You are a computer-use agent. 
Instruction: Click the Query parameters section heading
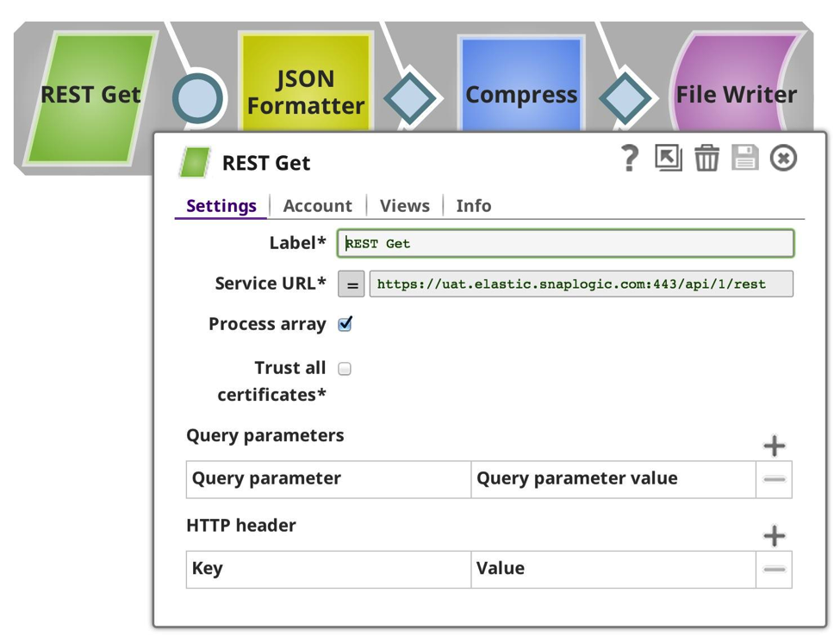(265, 435)
